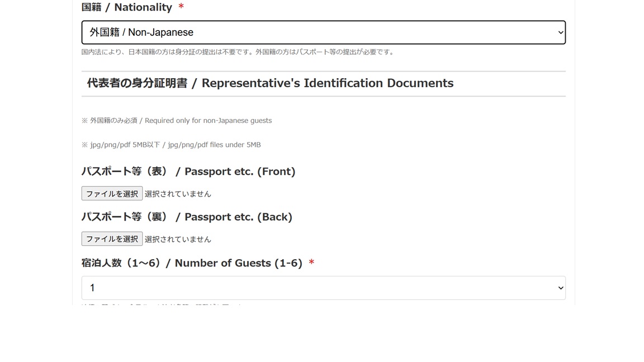Click the Number of Guests (1-6) label
Image resolution: width=644 pixels, height=362 pixels.
pyautogui.click(x=192, y=263)
